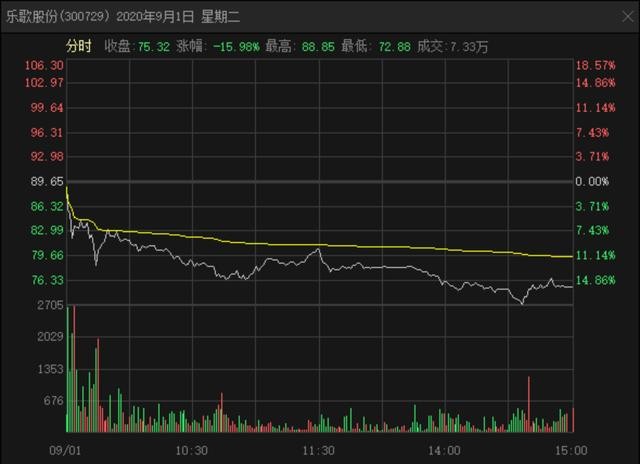Image resolution: width=640 pixels, height=464 pixels.
Task: Click the 18.57% percentage axis label
Action: pos(595,65)
